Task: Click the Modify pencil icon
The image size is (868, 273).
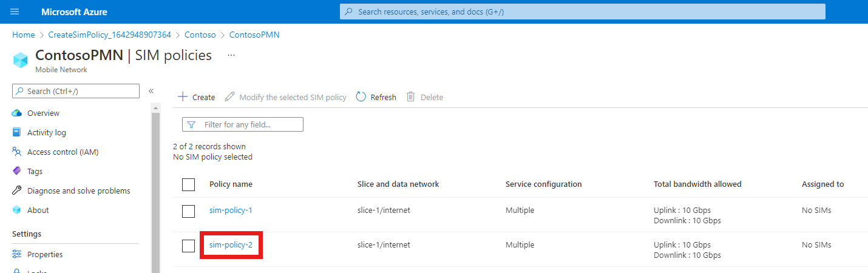Action: tap(229, 97)
